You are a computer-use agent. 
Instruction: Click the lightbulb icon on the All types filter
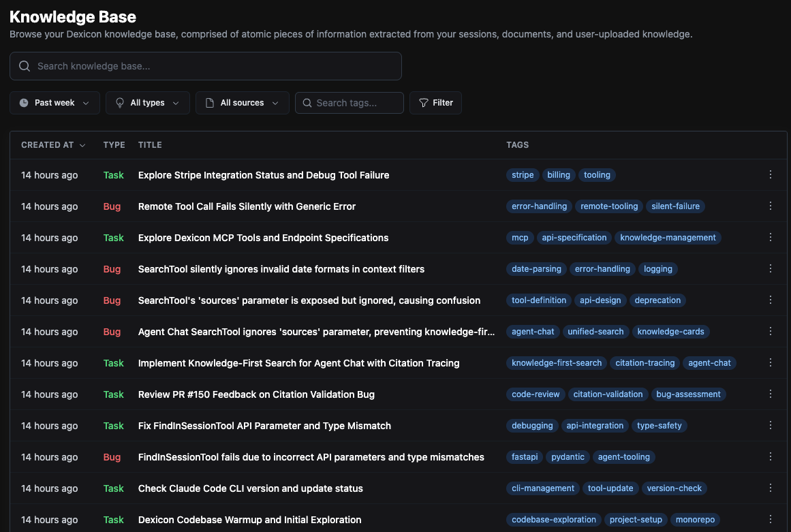121,102
